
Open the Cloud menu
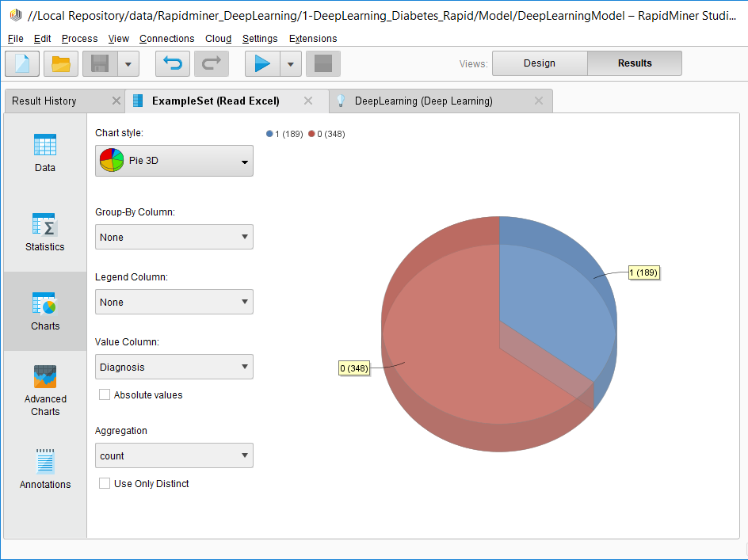tap(219, 39)
